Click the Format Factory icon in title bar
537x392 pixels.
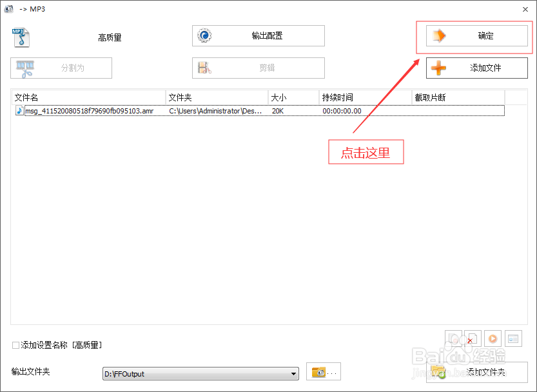point(9,9)
